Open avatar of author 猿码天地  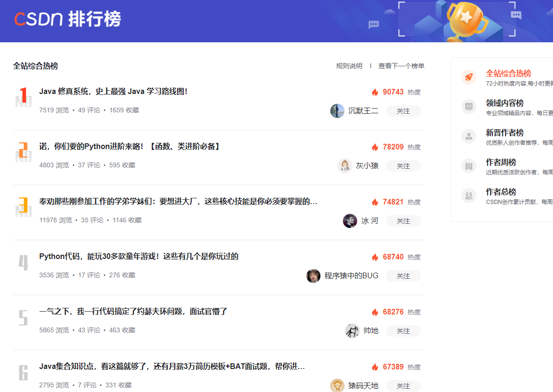337,385
